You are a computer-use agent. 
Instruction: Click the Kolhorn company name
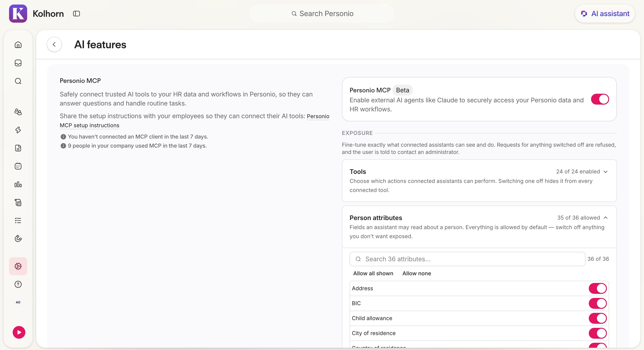(x=48, y=14)
